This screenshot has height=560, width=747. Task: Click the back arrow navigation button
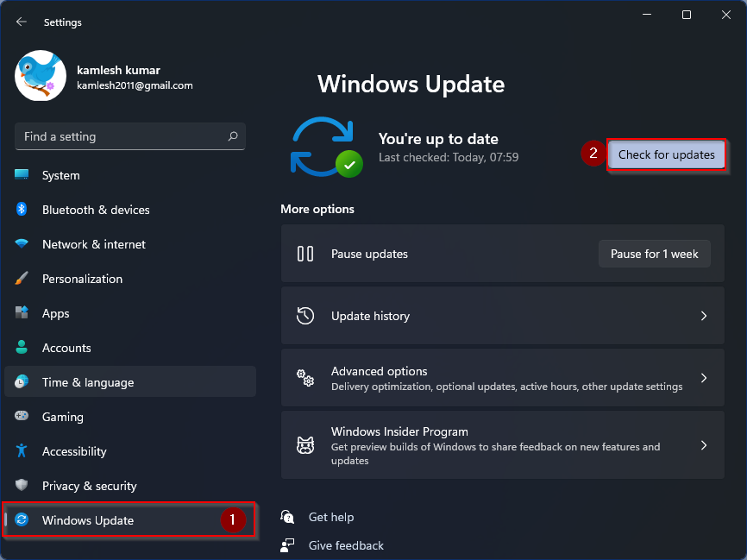(x=20, y=22)
